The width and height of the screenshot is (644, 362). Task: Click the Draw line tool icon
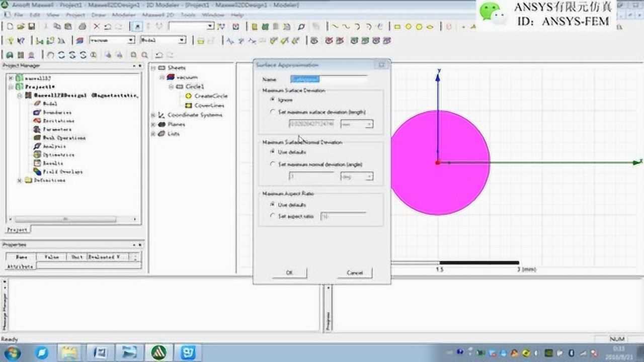click(334, 27)
